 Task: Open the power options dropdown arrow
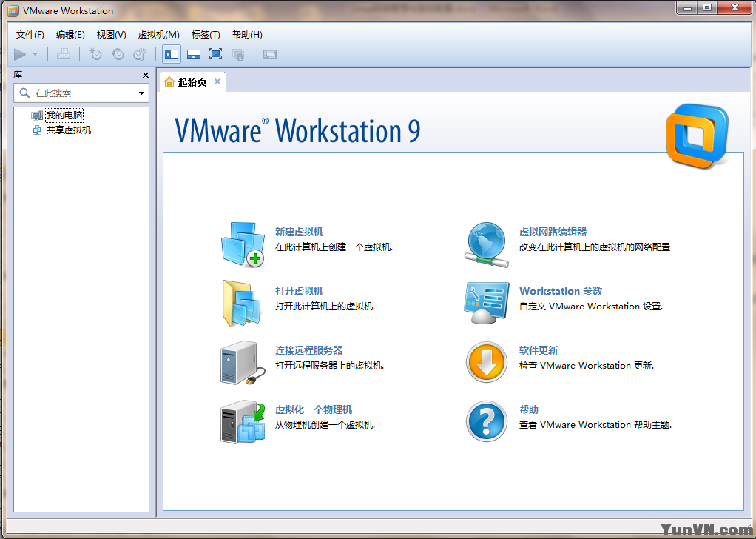(x=36, y=55)
